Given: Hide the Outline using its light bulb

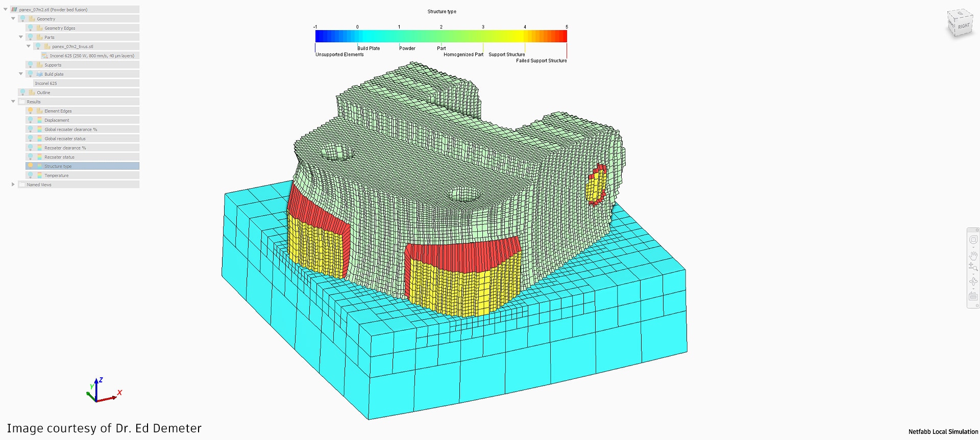Looking at the screenshot, I should [x=22, y=92].
